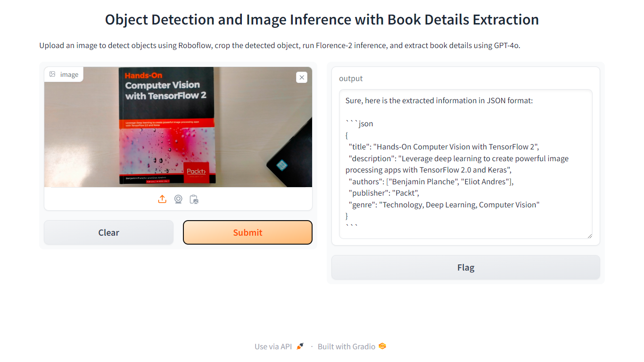This screenshot has height=362, width=644.
Task: Flag the current output
Action: (x=466, y=267)
